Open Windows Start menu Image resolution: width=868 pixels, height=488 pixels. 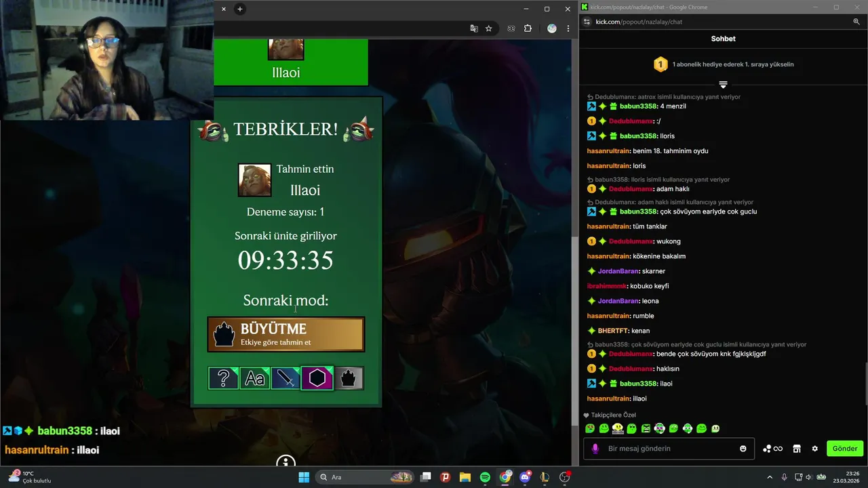pyautogui.click(x=304, y=477)
